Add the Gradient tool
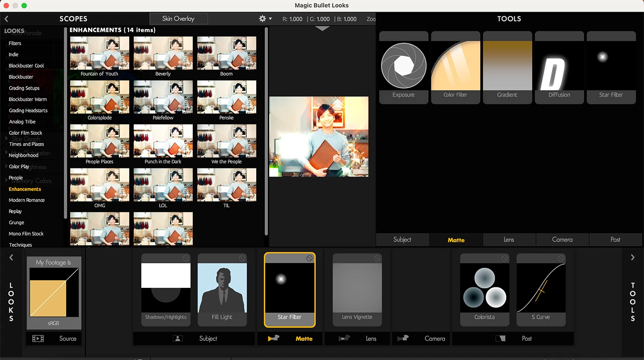The image size is (644, 360). pos(507,68)
